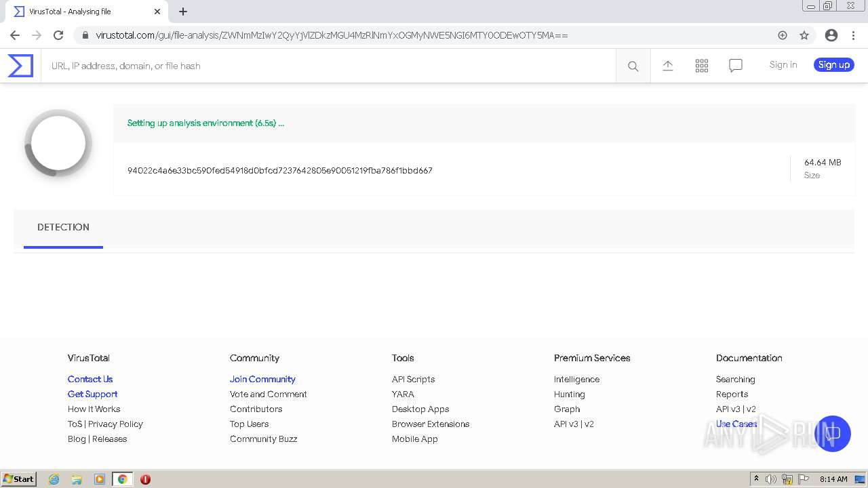This screenshot has width=868, height=488.
Task: Open API Scripts link
Action: (413, 380)
